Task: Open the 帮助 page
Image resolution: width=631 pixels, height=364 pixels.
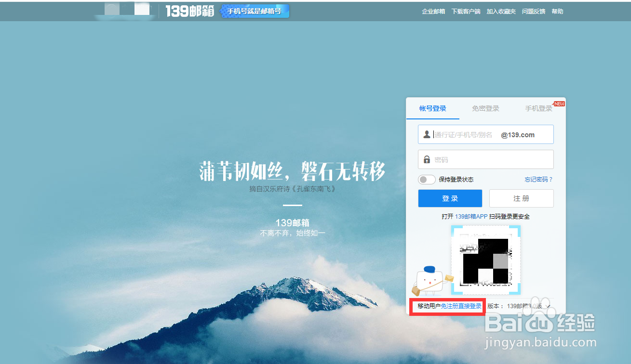Action: (557, 11)
